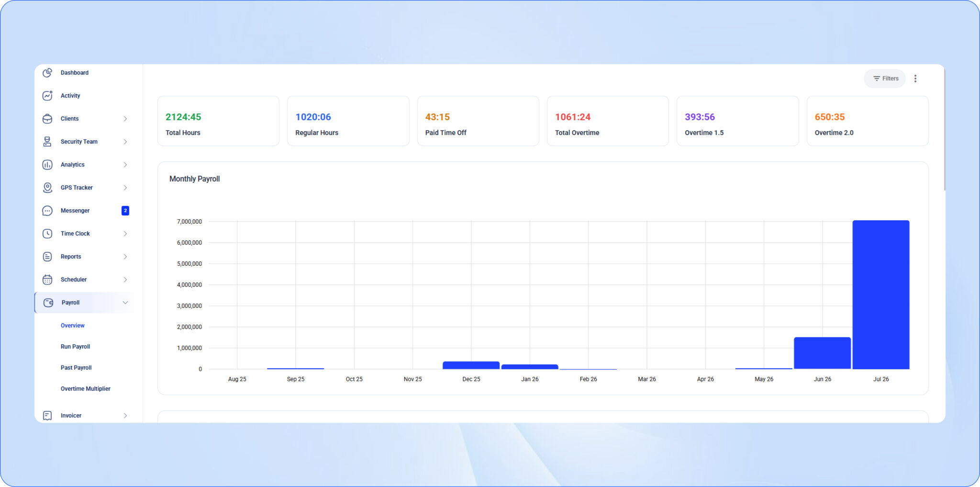Click the page vertical scrollbar
Viewport: 980px width, 487px height.
click(x=944, y=129)
